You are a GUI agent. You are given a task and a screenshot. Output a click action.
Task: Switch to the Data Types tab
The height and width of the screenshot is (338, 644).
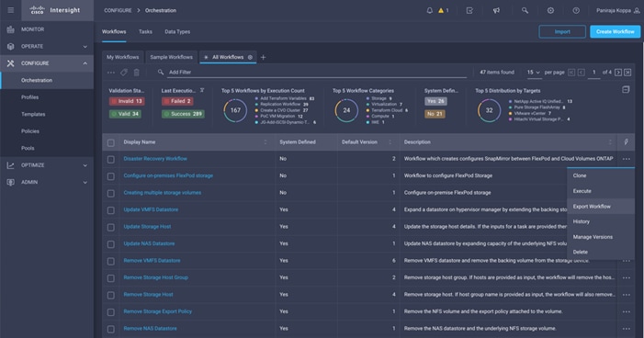pyautogui.click(x=177, y=31)
